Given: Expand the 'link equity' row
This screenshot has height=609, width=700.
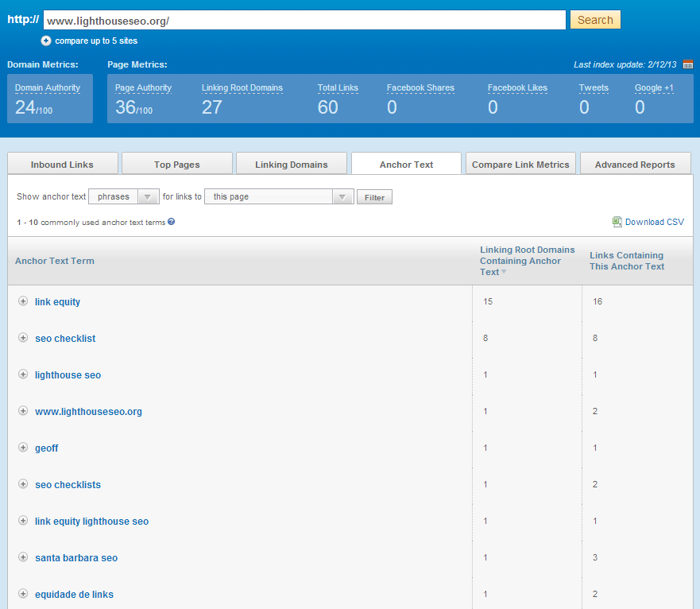Looking at the screenshot, I should (23, 301).
